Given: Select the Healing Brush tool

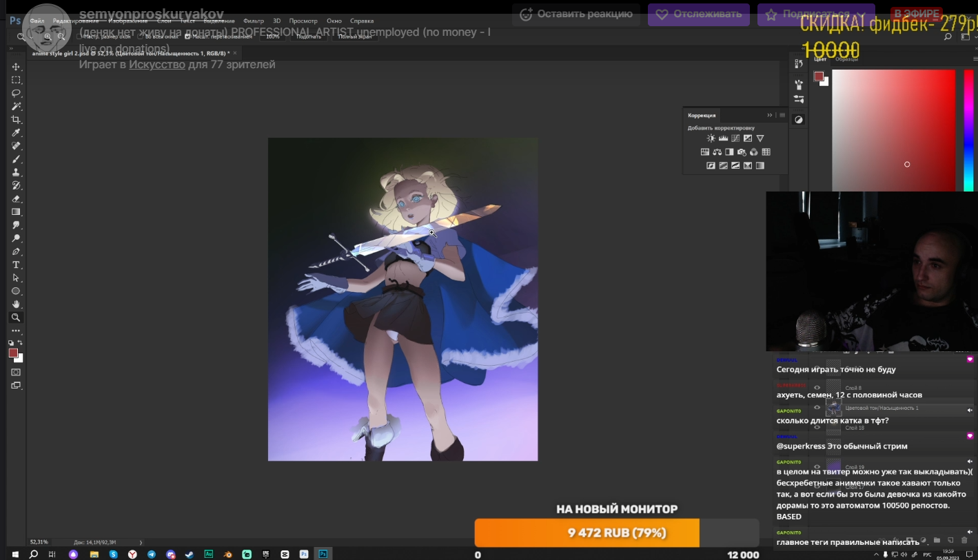Looking at the screenshot, I should (16, 146).
